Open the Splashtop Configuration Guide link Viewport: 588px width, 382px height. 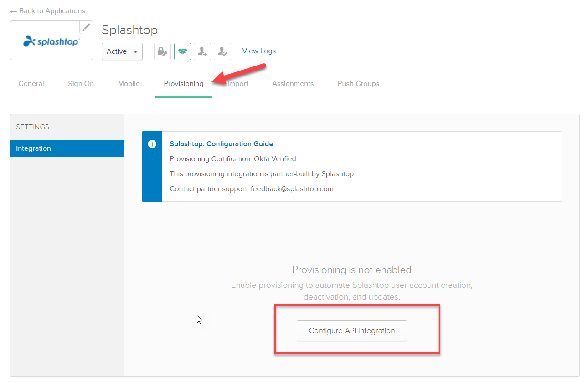(x=221, y=143)
